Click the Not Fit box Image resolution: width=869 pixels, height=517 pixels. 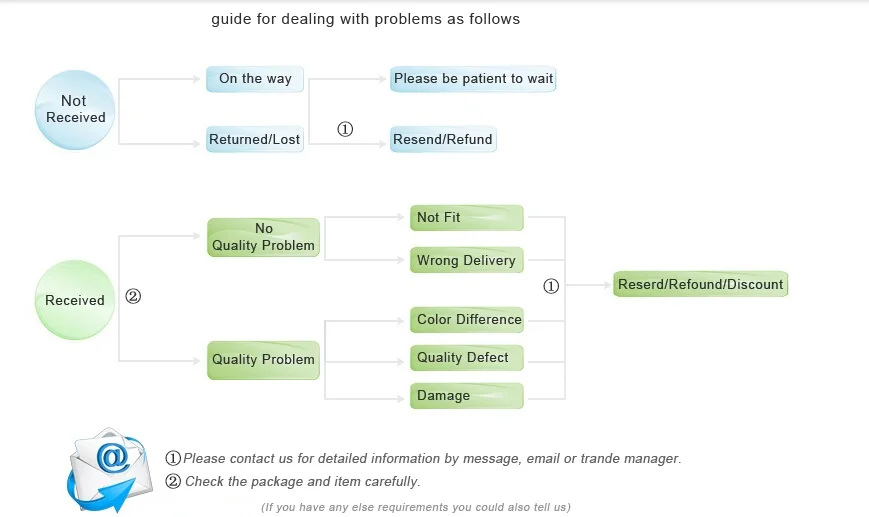467,218
